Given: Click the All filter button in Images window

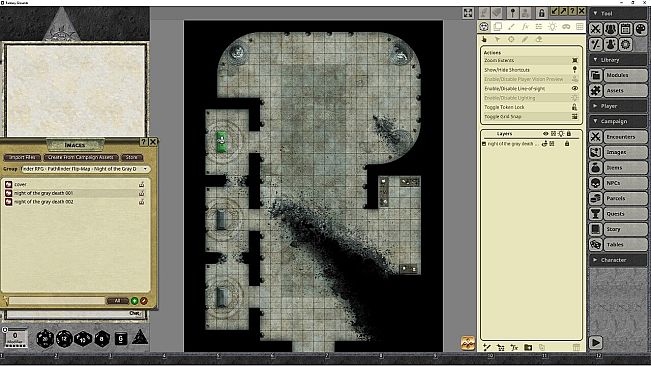Looking at the screenshot, I should pos(117,301).
